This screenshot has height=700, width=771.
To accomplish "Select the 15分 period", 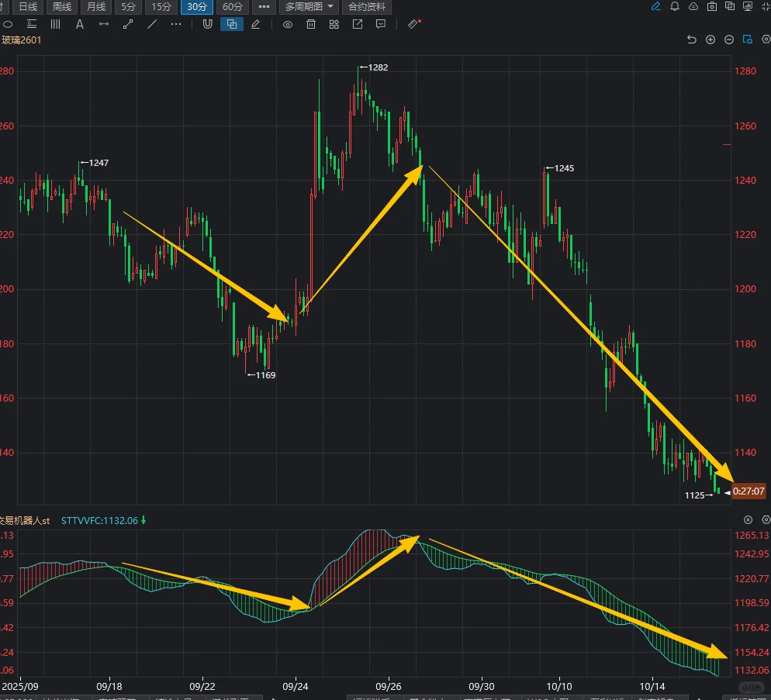I will (x=161, y=7).
